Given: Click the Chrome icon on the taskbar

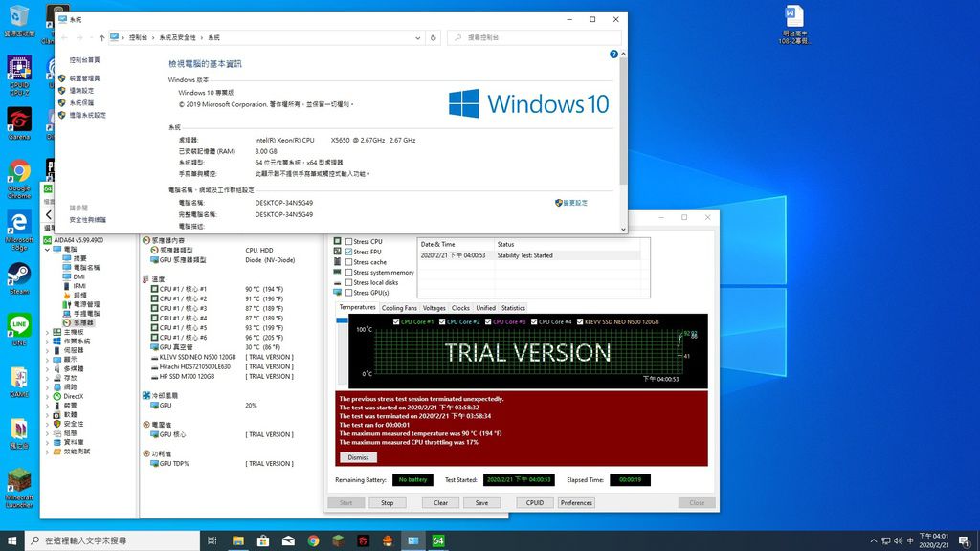Looking at the screenshot, I should 313,540.
